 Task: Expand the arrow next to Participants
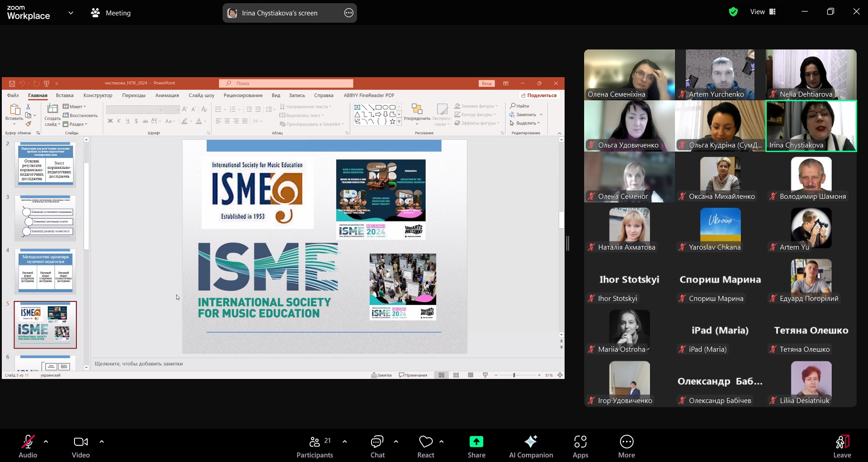click(x=345, y=441)
